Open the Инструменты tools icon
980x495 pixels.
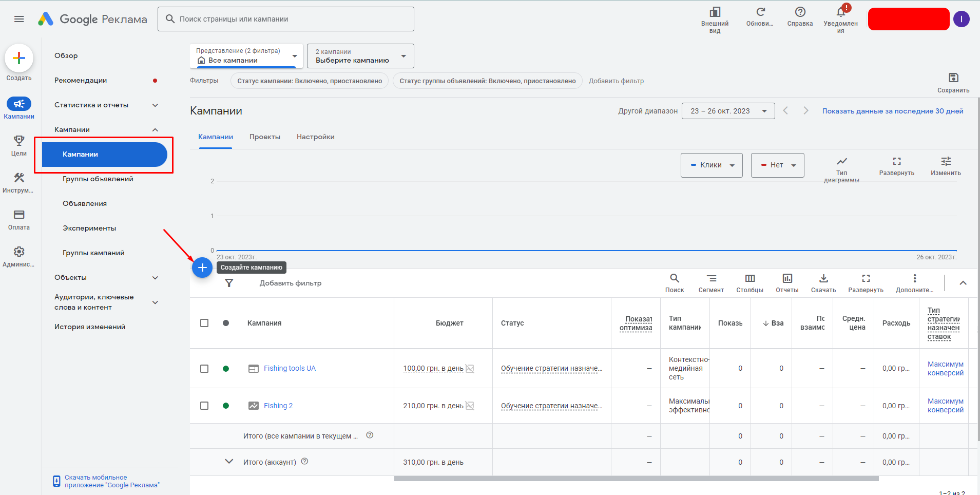click(x=19, y=178)
